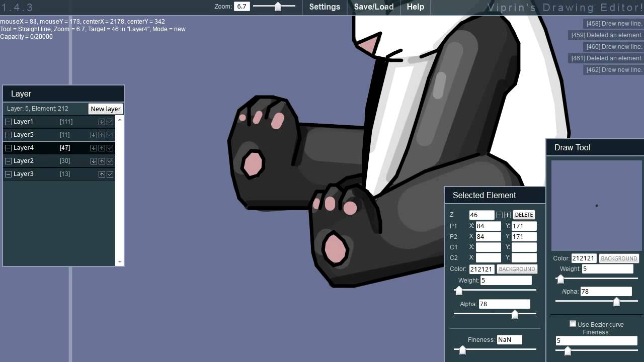Move Layer2 down via its down-arrow icon
This screenshot has height=362, width=644.
tap(94, 160)
